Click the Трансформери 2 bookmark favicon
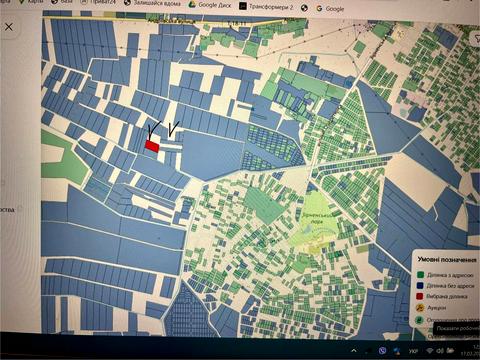 pyautogui.click(x=243, y=6)
